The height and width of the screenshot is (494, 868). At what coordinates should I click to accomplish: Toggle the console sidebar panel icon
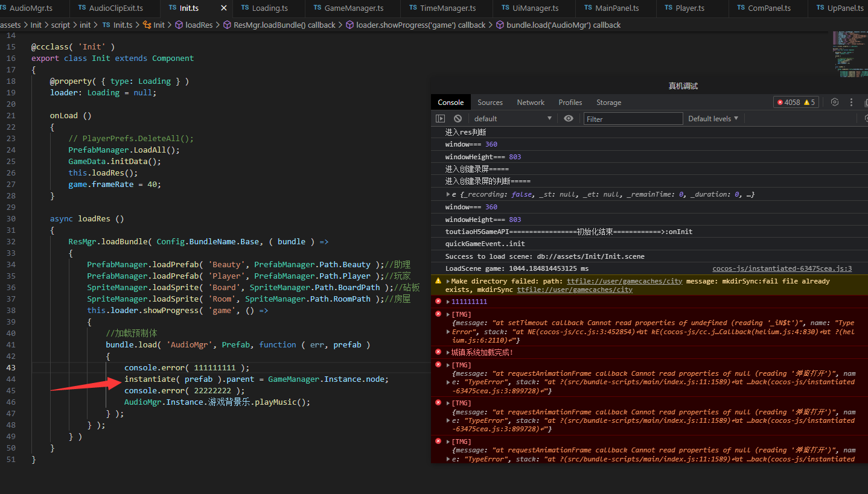click(441, 119)
